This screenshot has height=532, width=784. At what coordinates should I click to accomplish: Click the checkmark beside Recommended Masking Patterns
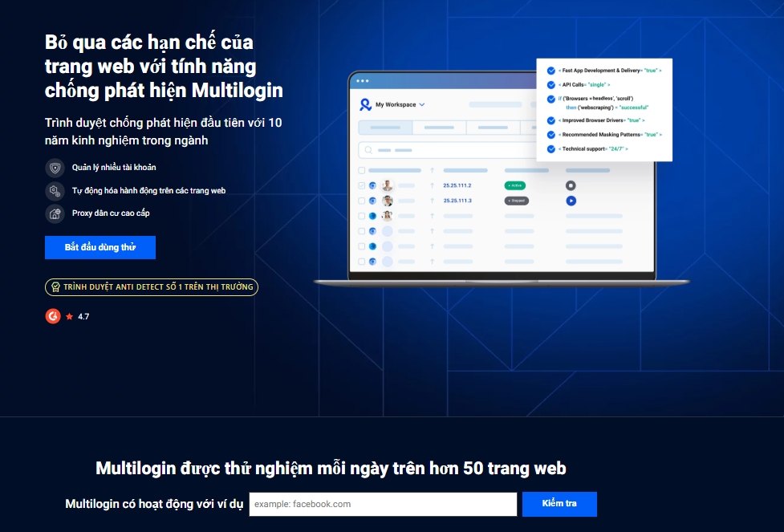[551, 135]
